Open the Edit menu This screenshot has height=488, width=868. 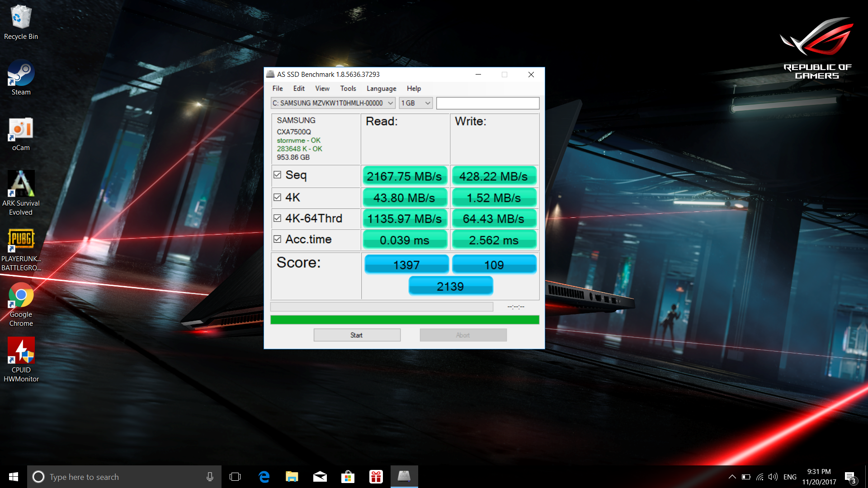pos(299,89)
